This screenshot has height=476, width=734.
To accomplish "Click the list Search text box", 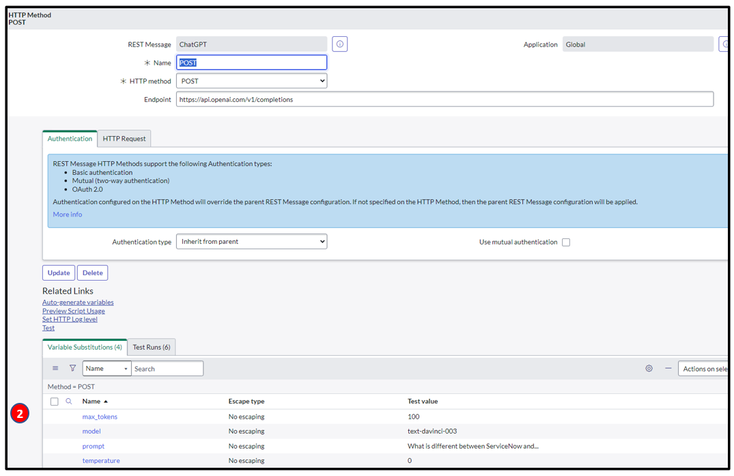I will [x=167, y=368].
